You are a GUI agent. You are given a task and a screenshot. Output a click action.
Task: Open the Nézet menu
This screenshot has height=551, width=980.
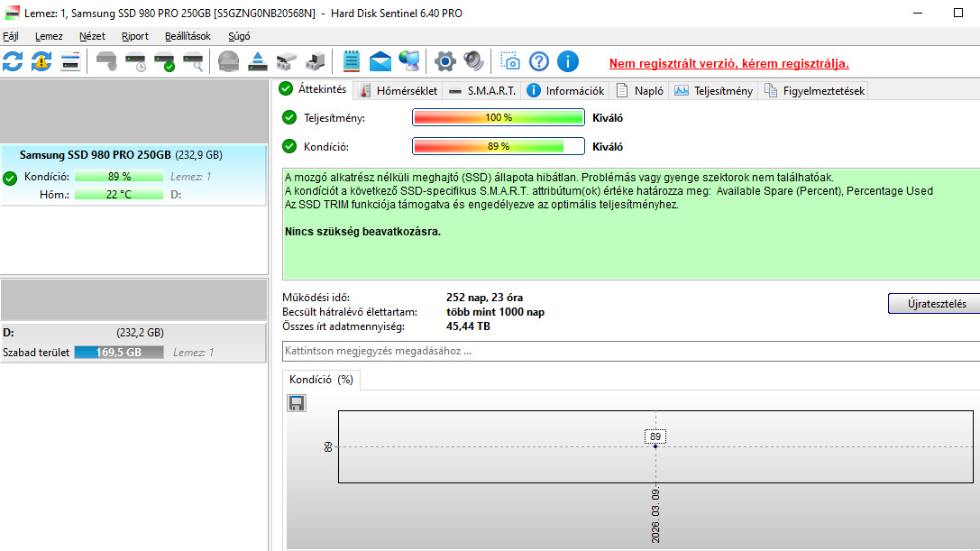point(92,36)
